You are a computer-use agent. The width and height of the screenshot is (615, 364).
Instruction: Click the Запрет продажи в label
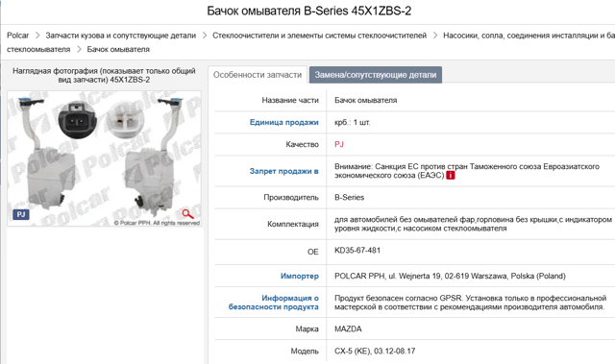coord(284,171)
